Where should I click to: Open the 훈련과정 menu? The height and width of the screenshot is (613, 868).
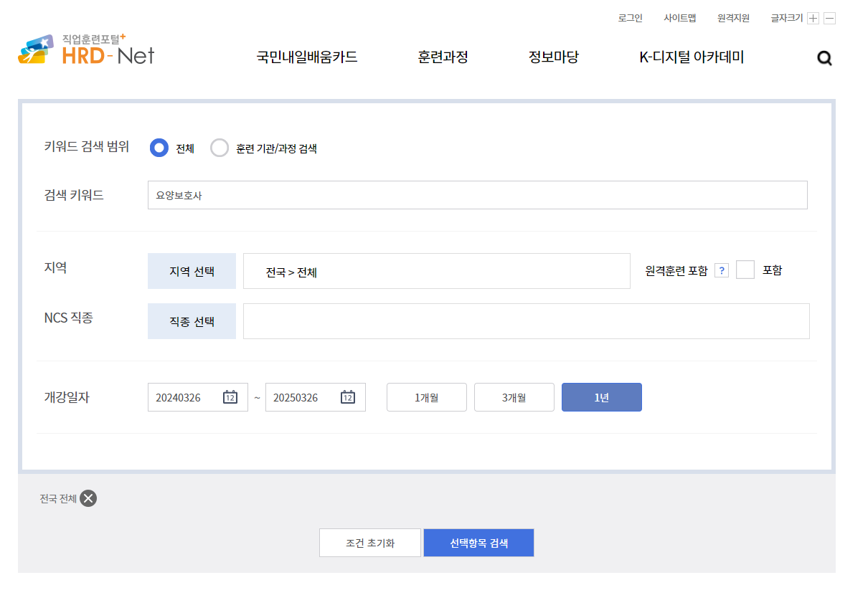coord(443,57)
